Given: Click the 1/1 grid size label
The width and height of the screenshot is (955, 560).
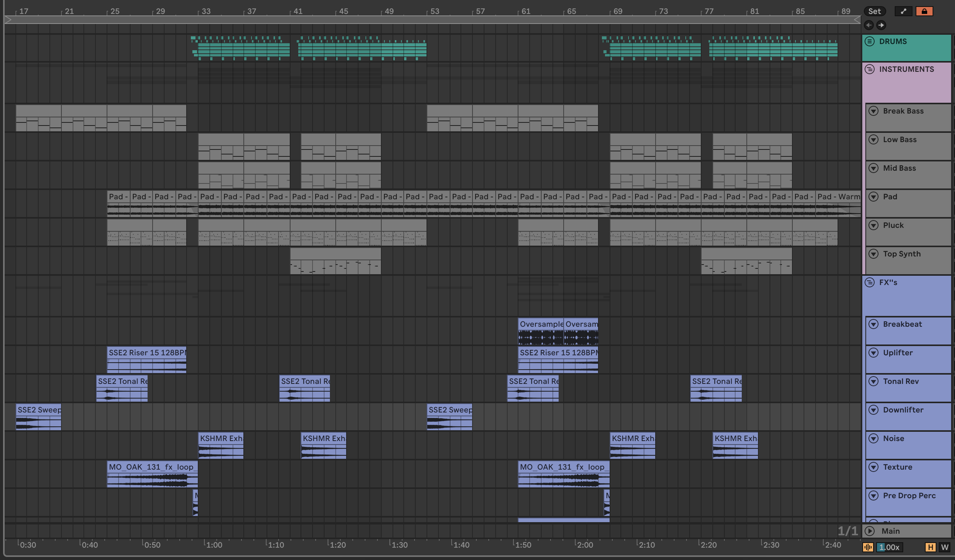Looking at the screenshot, I should [848, 531].
